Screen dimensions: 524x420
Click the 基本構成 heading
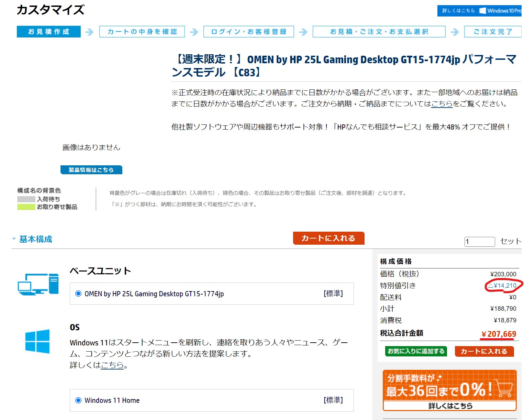coord(36,239)
